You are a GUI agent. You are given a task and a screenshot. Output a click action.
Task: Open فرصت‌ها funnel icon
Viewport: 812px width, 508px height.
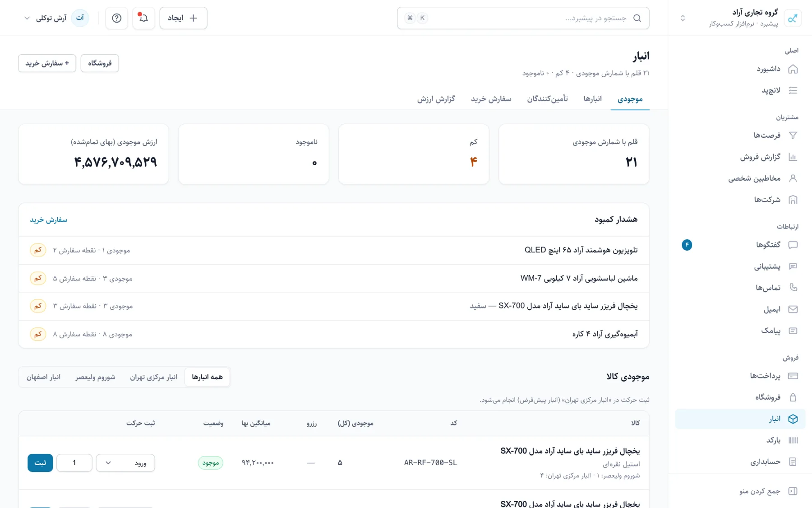793,135
